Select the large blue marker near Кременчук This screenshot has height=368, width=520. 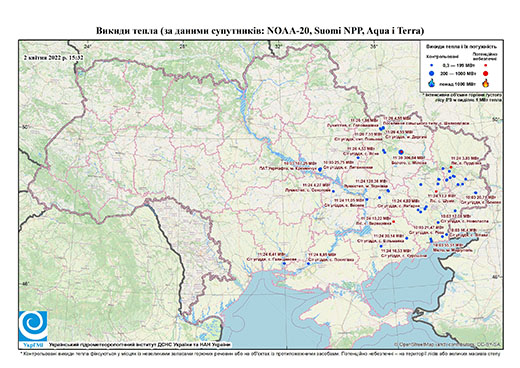[x=320, y=169]
